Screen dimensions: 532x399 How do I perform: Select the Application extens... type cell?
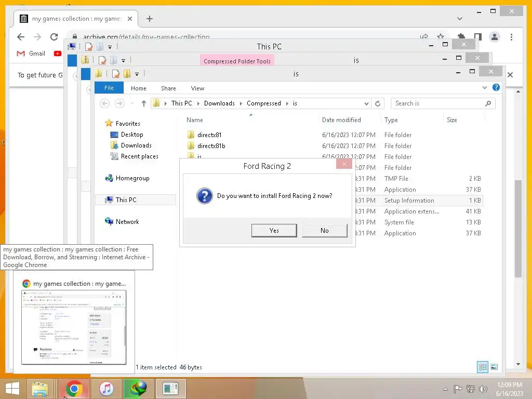pyautogui.click(x=411, y=211)
